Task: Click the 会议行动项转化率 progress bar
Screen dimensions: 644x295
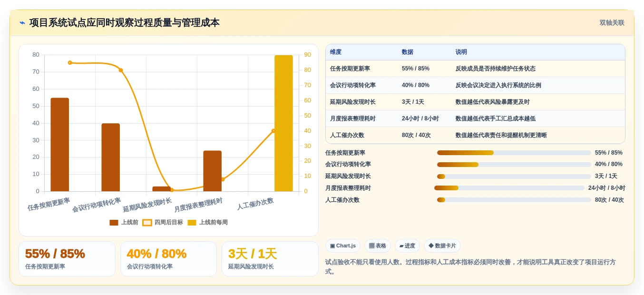Action: coord(514,165)
